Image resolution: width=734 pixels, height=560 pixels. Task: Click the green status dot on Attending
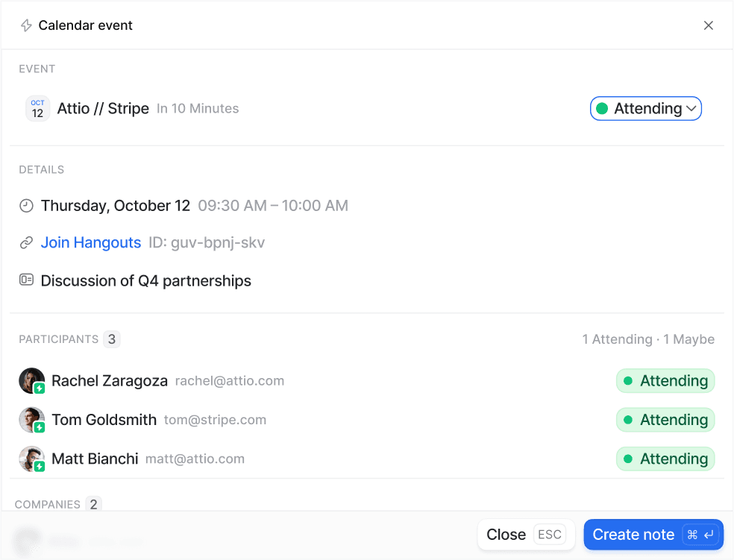coord(601,108)
